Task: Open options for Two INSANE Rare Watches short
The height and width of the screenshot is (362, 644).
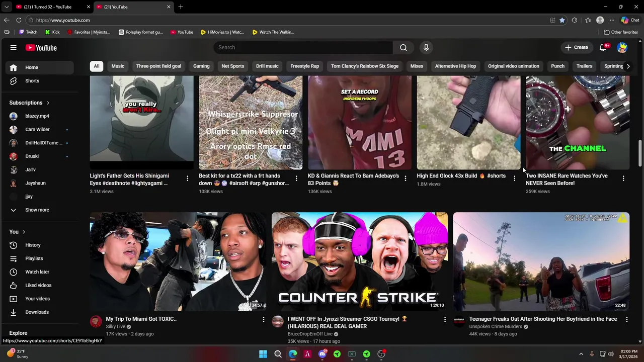Action: point(623,178)
